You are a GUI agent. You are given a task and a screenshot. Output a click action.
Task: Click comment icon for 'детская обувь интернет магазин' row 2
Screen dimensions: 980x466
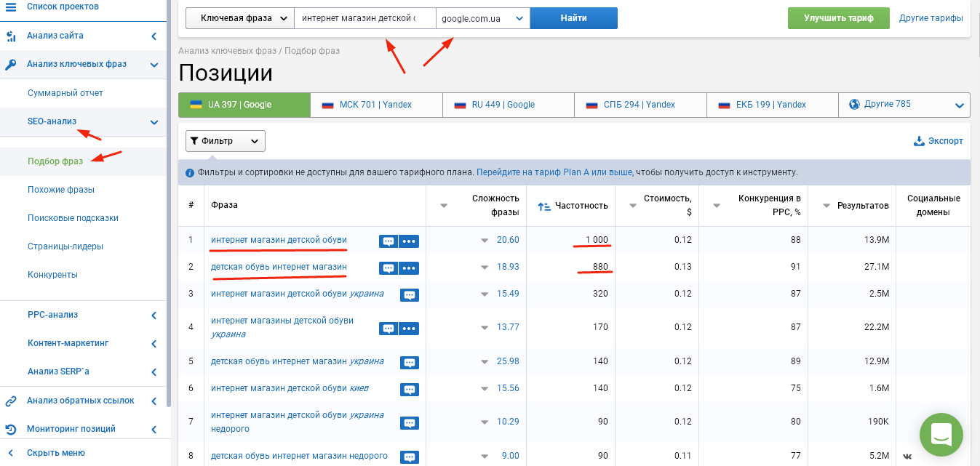pyautogui.click(x=389, y=268)
